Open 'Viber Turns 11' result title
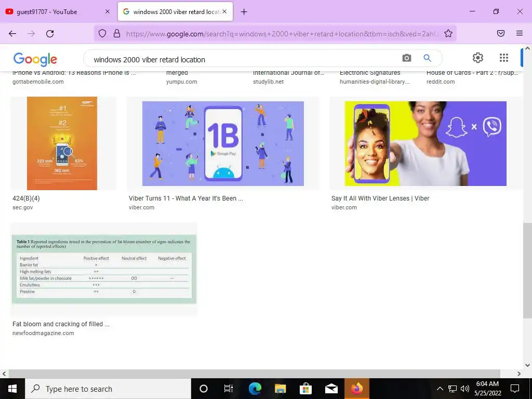Viewport: 532px width, 399px height. [186, 198]
